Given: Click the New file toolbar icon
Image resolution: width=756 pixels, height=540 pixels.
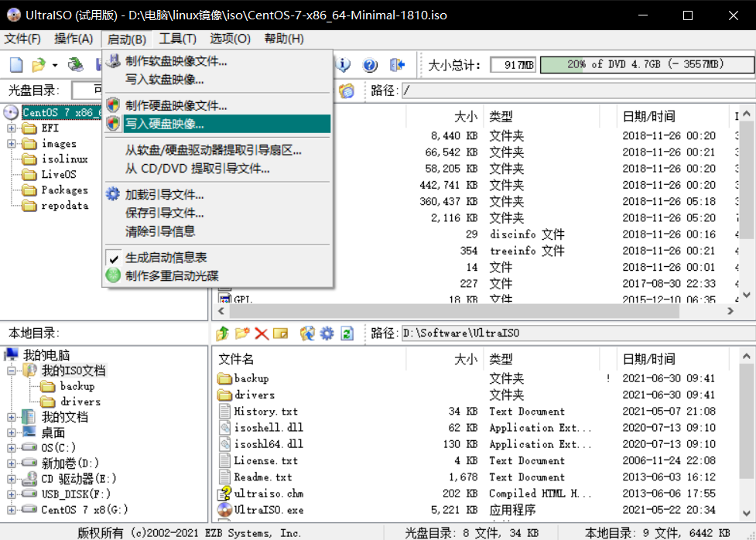Looking at the screenshot, I should 16,65.
